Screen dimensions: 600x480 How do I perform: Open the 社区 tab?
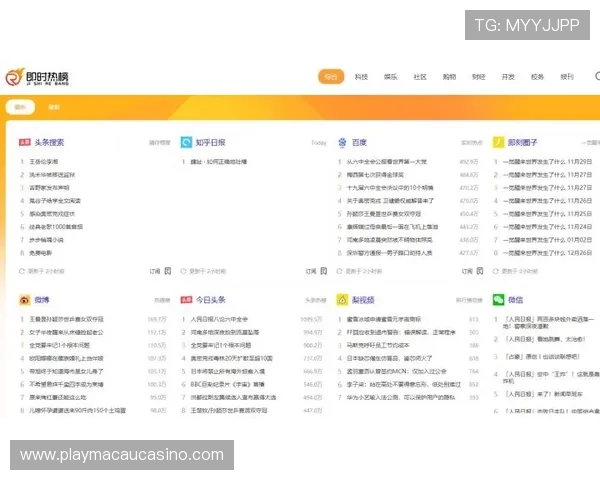pos(420,77)
